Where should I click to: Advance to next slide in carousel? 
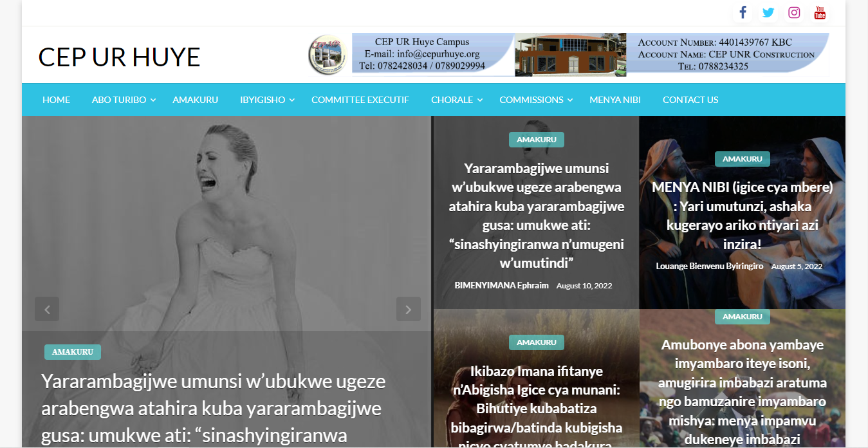pos(408,309)
